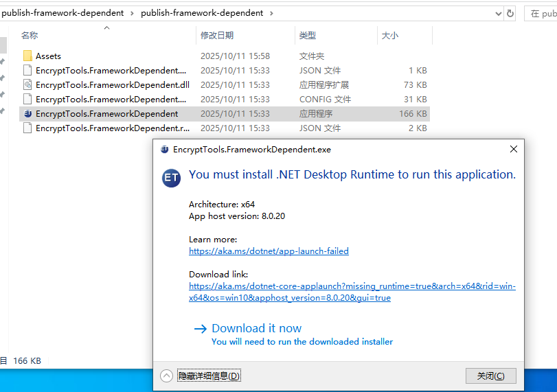557x392 pixels.
Task: Select the 1 KB JSON file icon
Action: click(27, 70)
